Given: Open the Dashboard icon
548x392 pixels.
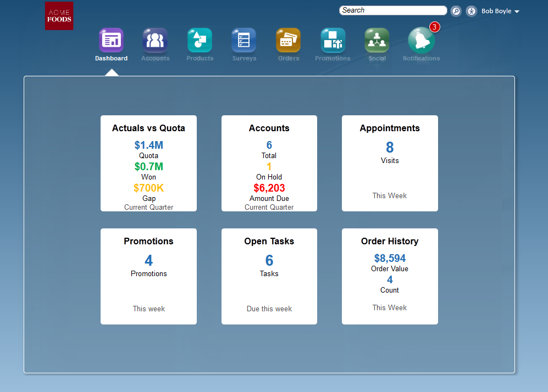Looking at the screenshot, I should (111, 40).
